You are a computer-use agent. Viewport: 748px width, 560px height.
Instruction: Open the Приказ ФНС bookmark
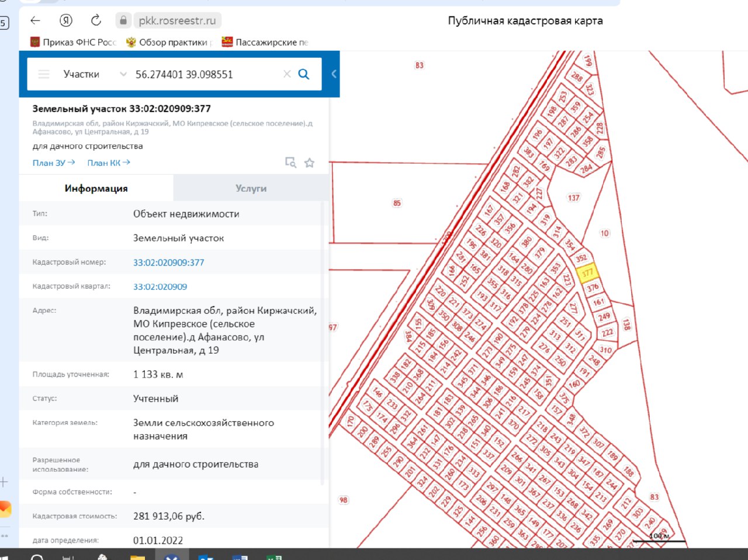pos(73,42)
